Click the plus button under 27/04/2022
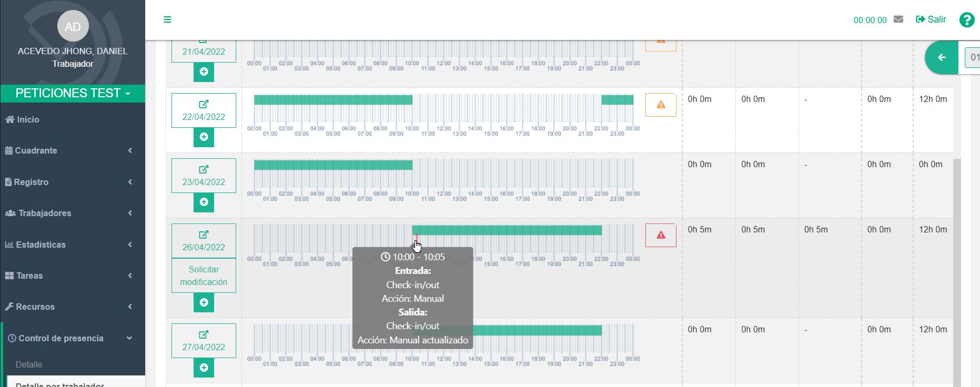Viewport: 980px width, 387px height. [x=204, y=368]
